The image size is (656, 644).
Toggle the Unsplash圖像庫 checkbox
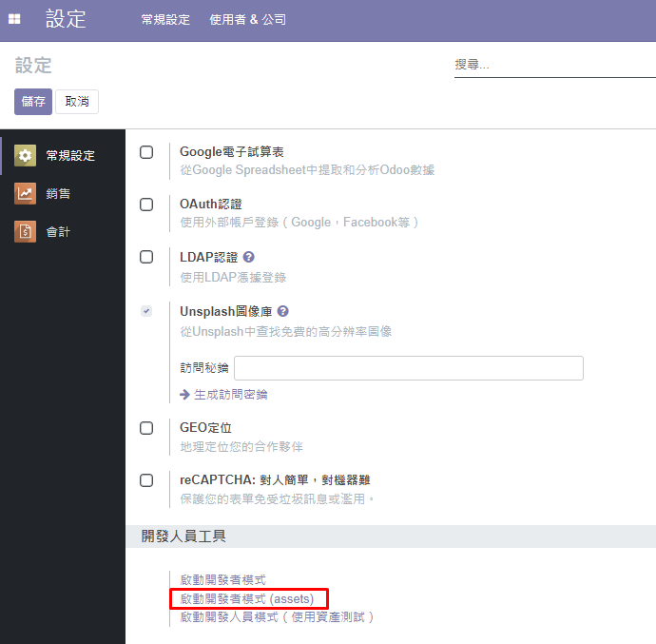(146, 311)
